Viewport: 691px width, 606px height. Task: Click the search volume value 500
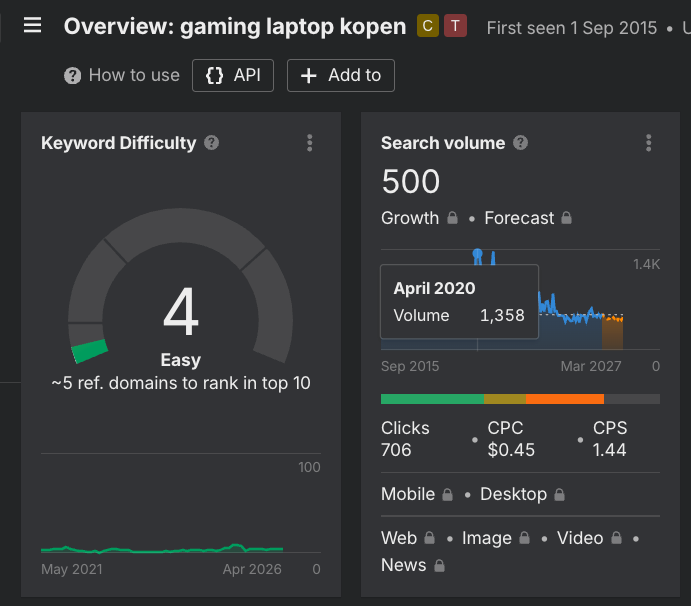tap(411, 182)
